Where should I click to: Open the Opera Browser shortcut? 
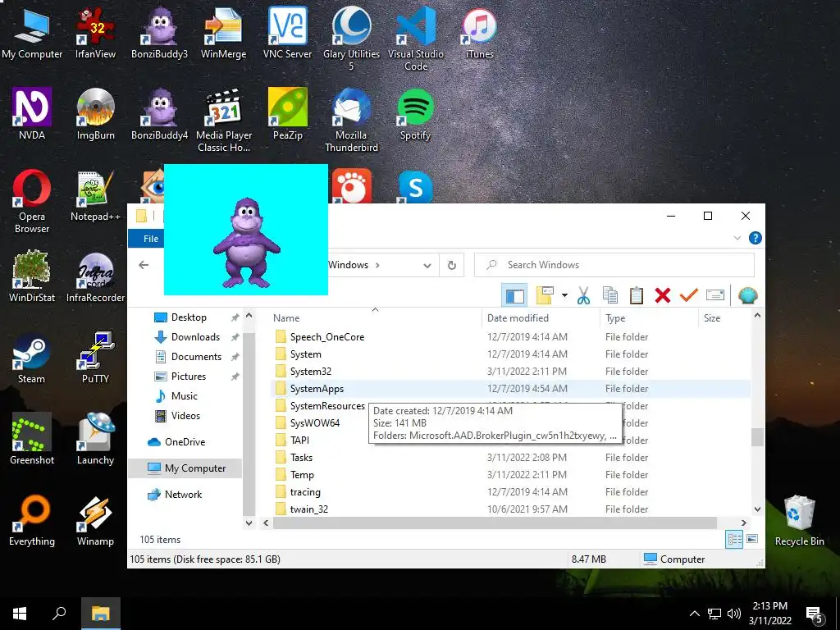[x=32, y=202]
